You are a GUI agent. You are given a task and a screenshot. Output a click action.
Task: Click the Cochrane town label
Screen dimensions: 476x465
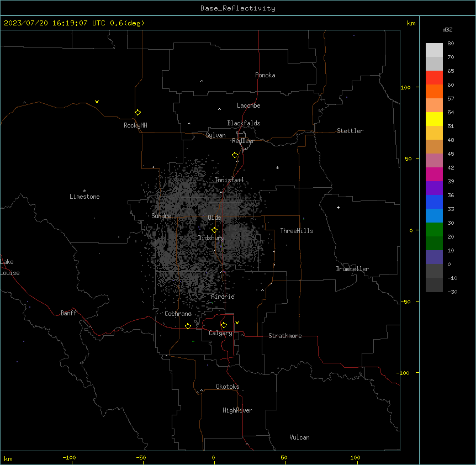pos(178,314)
